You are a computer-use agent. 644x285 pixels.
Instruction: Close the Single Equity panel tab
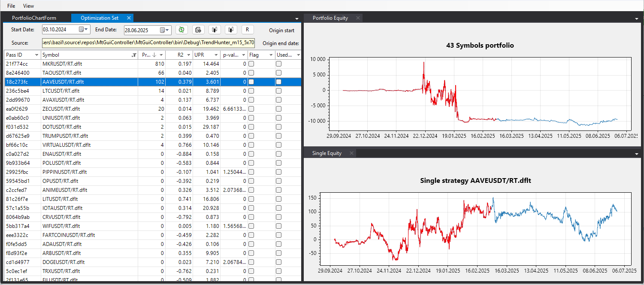[351, 153]
